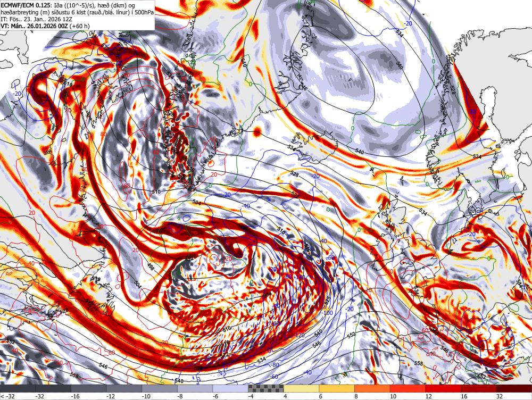Click the blue '-120' height change label
This screenshot has height=400, width=532.
pyautogui.click(x=299, y=335)
